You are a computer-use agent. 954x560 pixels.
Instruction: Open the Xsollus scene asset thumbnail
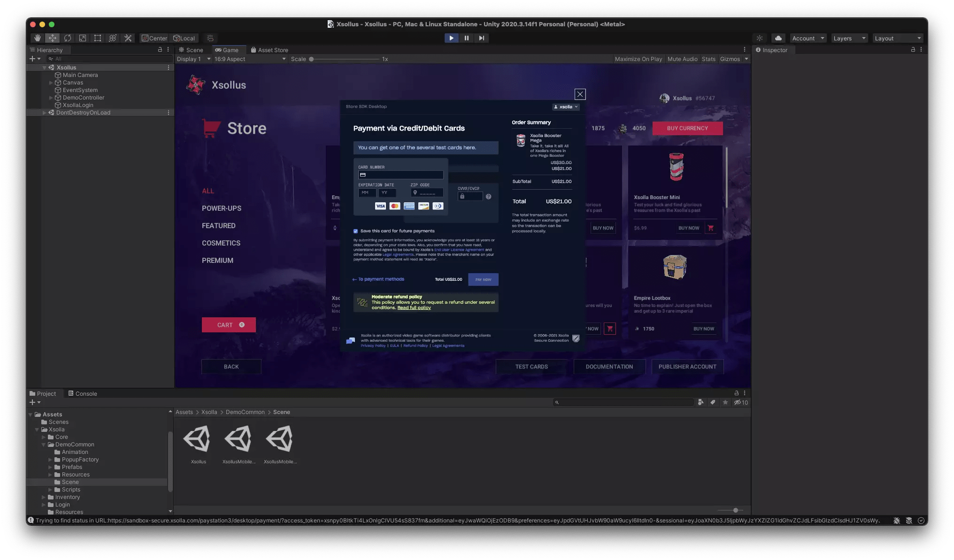(x=198, y=438)
